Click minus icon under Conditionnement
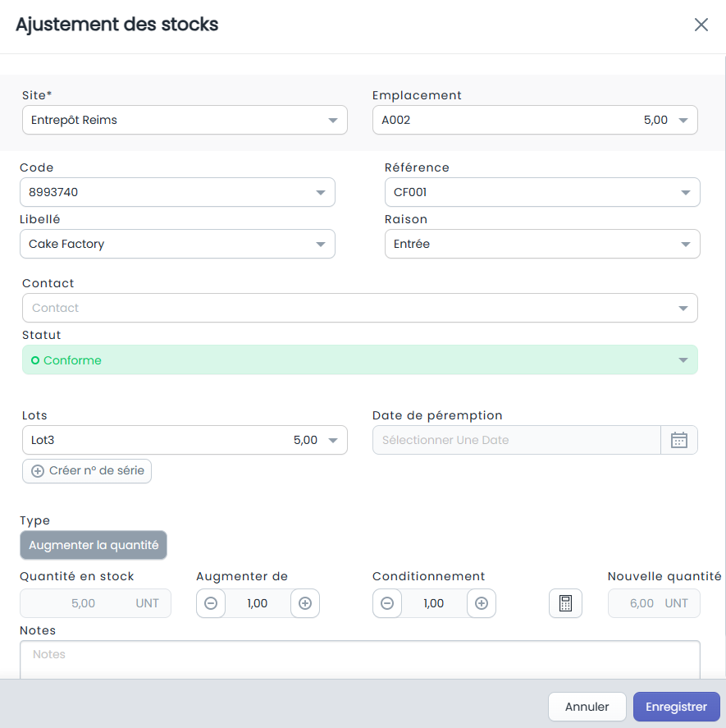 point(387,603)
